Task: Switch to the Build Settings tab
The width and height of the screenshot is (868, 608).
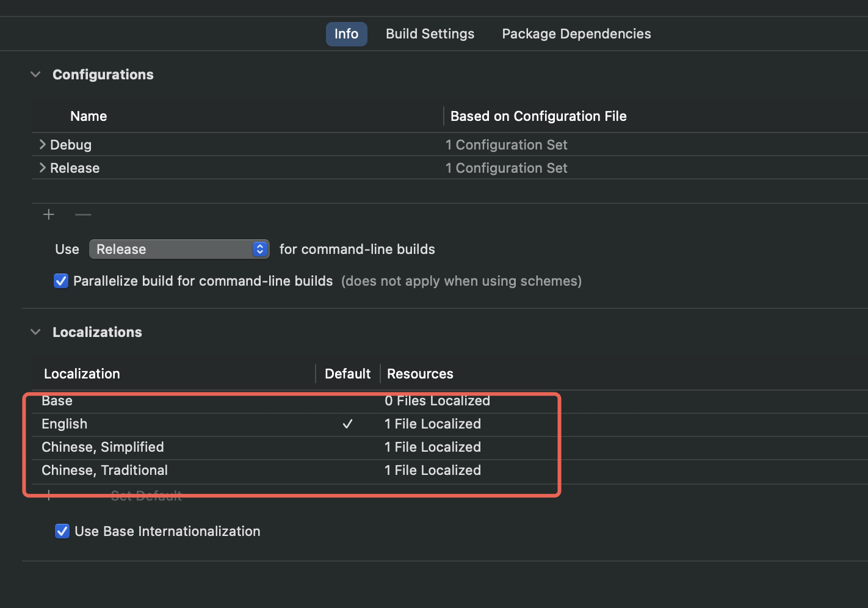Action: point(430,34)
